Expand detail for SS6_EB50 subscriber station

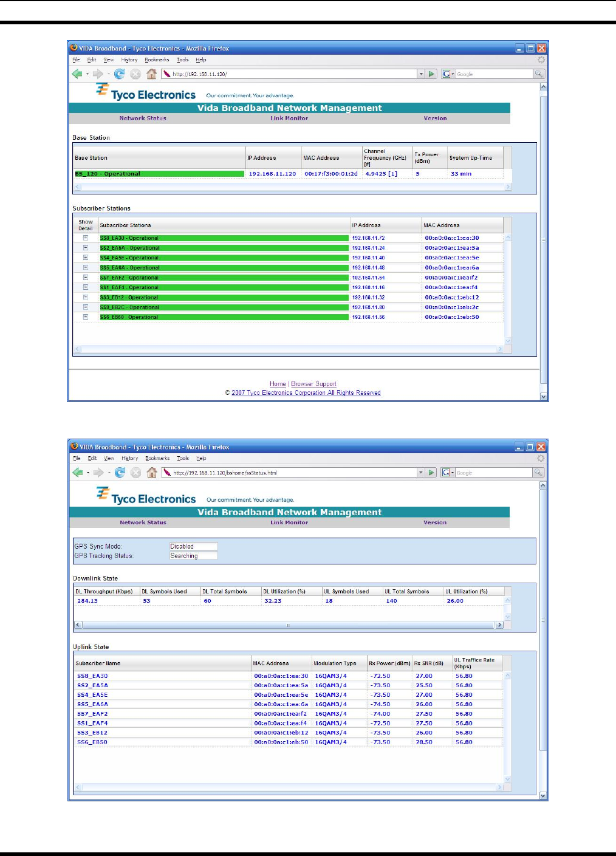pos(86,317)
